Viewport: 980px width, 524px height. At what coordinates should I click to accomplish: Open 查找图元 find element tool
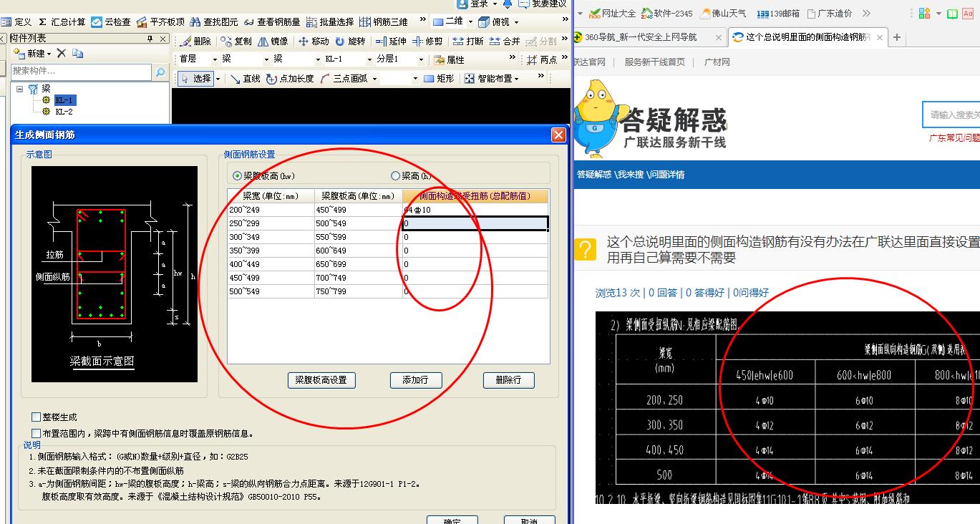coord(214,22)
